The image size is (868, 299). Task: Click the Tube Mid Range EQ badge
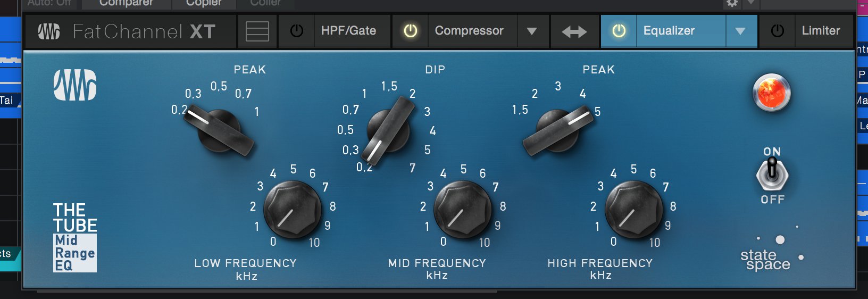tap(75, 237)
